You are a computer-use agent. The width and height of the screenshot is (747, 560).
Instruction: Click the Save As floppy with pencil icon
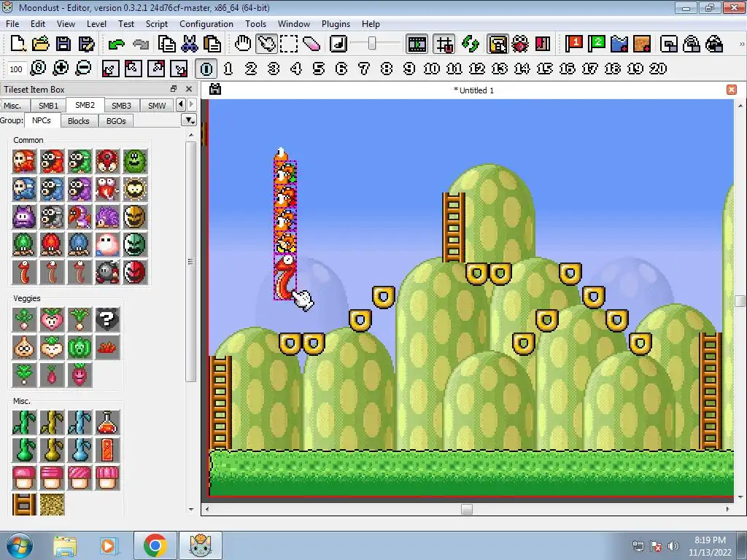86,44
